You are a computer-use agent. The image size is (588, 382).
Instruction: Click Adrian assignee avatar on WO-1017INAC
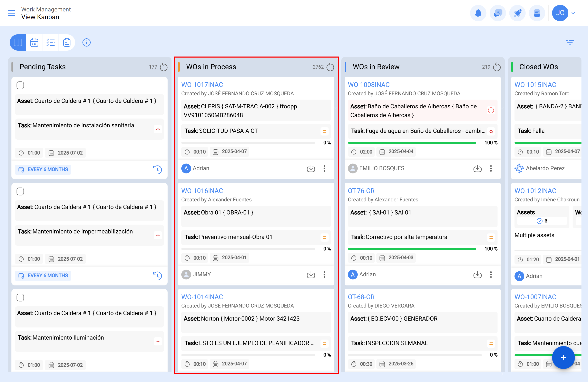coord(186,168)
